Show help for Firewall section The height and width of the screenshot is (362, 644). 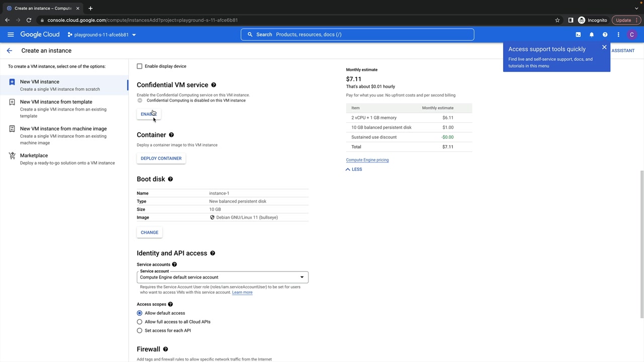tap(165, 349)
